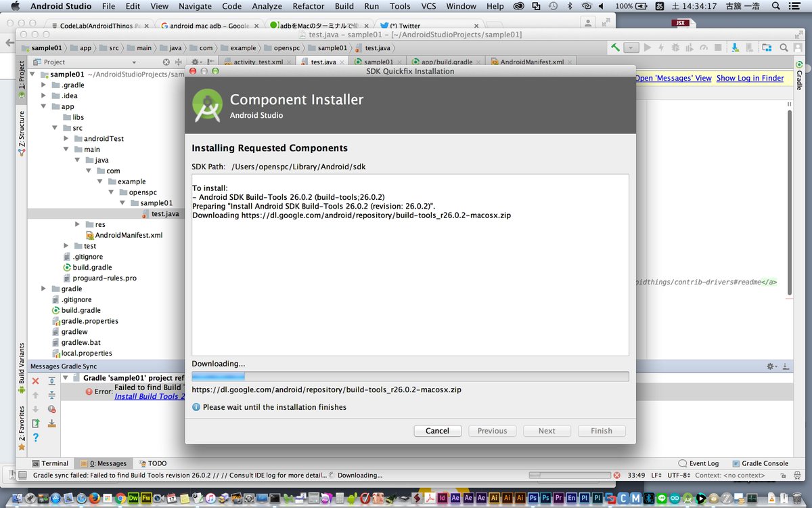Click the Export to text file icon
The height and width of the screenshot is (508, 812).
click(x=36, y=423)
